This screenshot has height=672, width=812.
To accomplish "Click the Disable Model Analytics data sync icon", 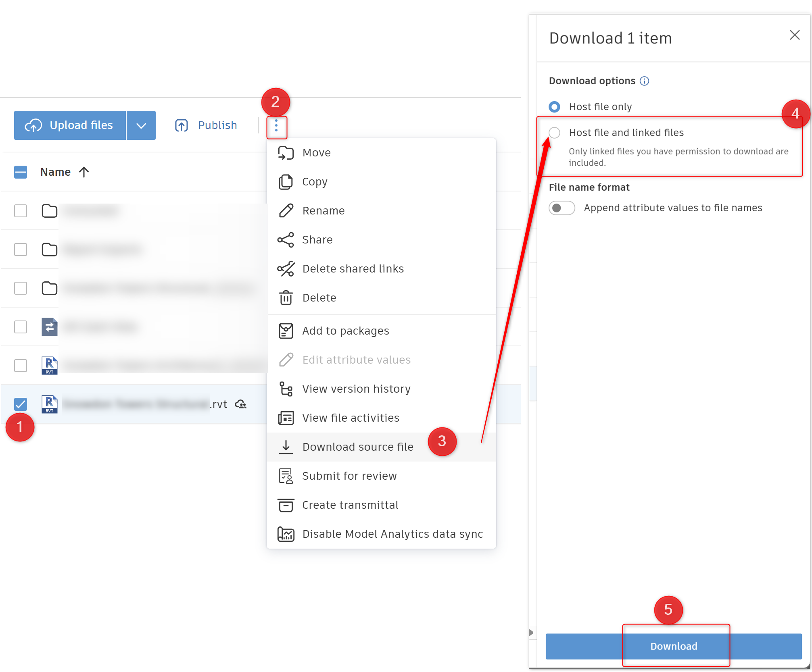I will [286, 534].
